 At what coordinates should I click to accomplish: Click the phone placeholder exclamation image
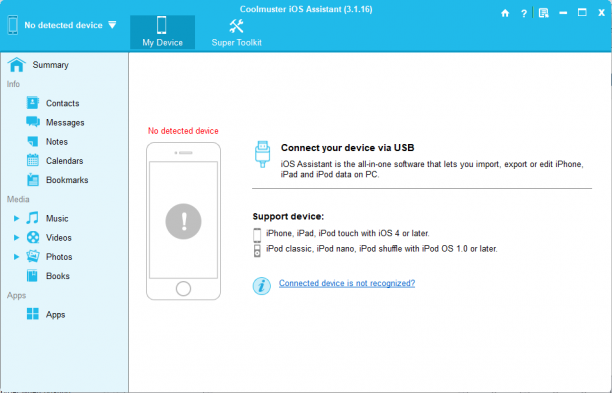point(183,221)
